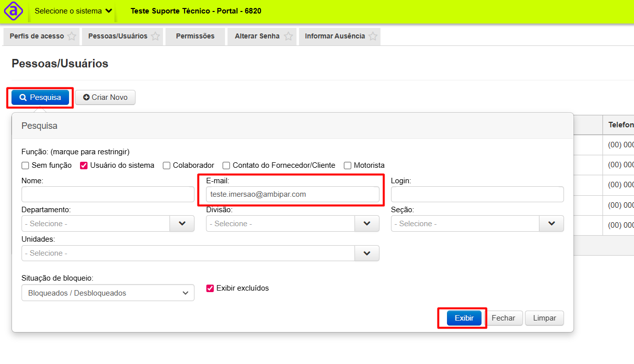Image resolution: width=634 pixels, height=364 pixels.
Task: Disable the Exibir excluídos checkbox
Action: [x=210, y=288]
